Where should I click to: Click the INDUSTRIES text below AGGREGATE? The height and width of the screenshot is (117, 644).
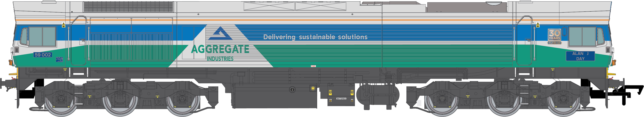coord(220,59)
